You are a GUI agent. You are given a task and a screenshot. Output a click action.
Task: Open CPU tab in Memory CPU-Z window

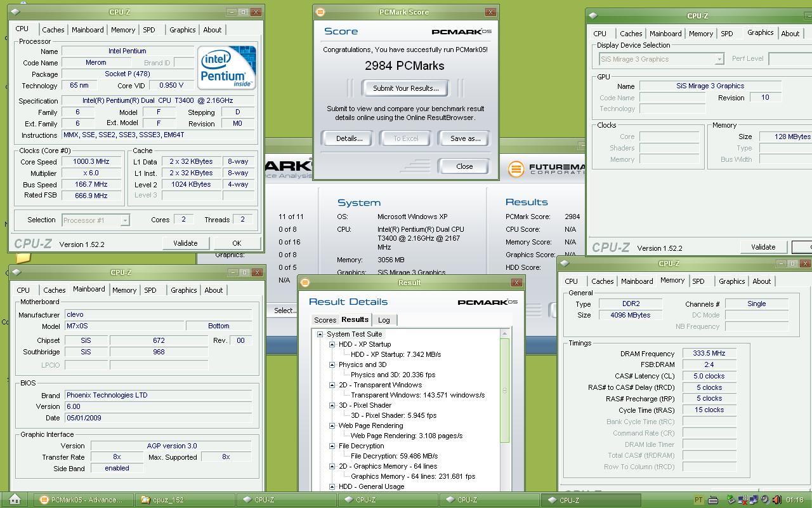[571, 281]
